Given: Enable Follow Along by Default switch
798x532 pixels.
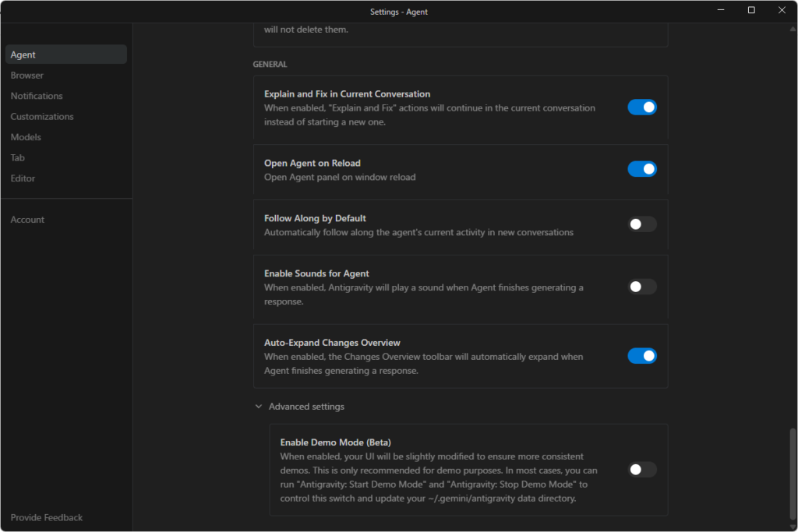Looking at the screenshot, I should tap(642, 224).
